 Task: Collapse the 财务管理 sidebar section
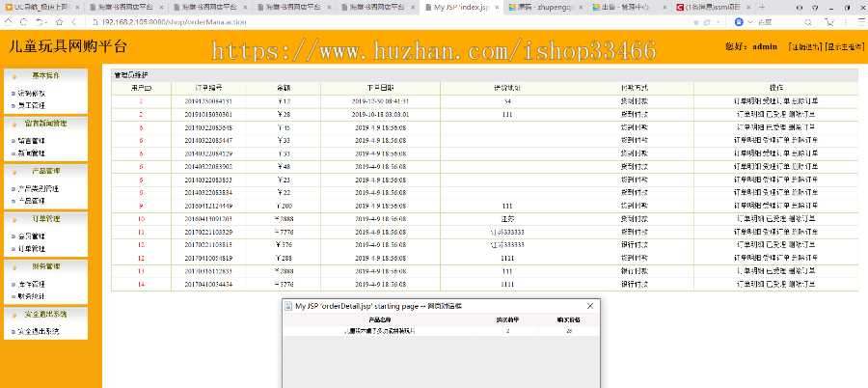pos(45,266)
